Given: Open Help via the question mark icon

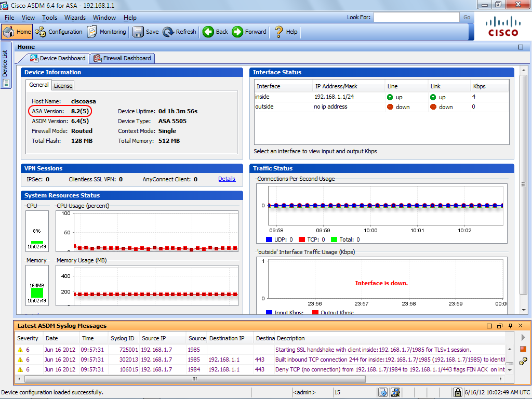Looking at the screenshot, I should (x=286, y=32).
